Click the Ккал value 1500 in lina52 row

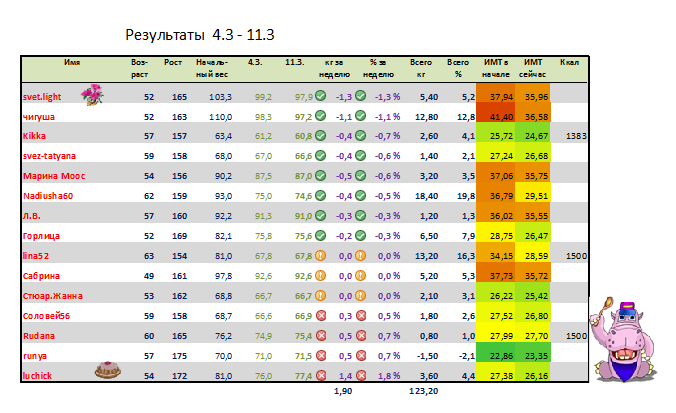point(576,256)
